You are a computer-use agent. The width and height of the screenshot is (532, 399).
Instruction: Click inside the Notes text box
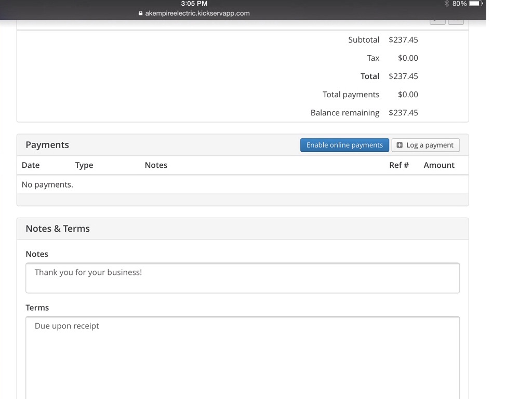[243, 278]
